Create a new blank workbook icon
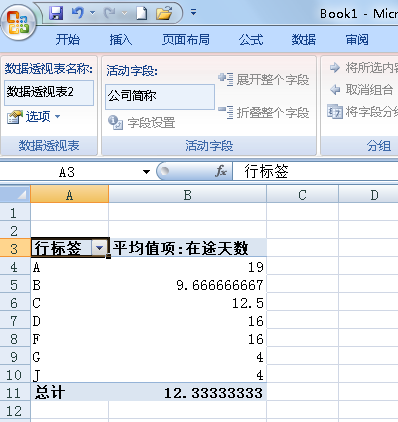This screenshot has width=398, height=422. (x=142, y=13)
